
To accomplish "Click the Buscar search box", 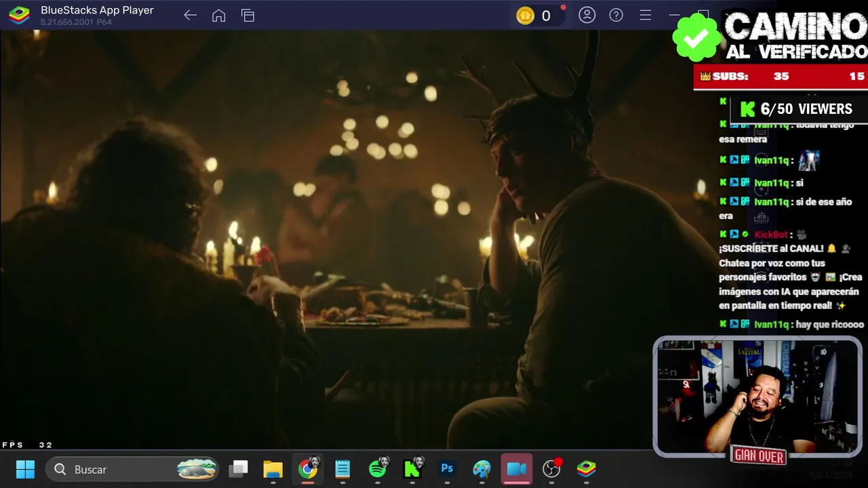I will [x=133, y=469].
